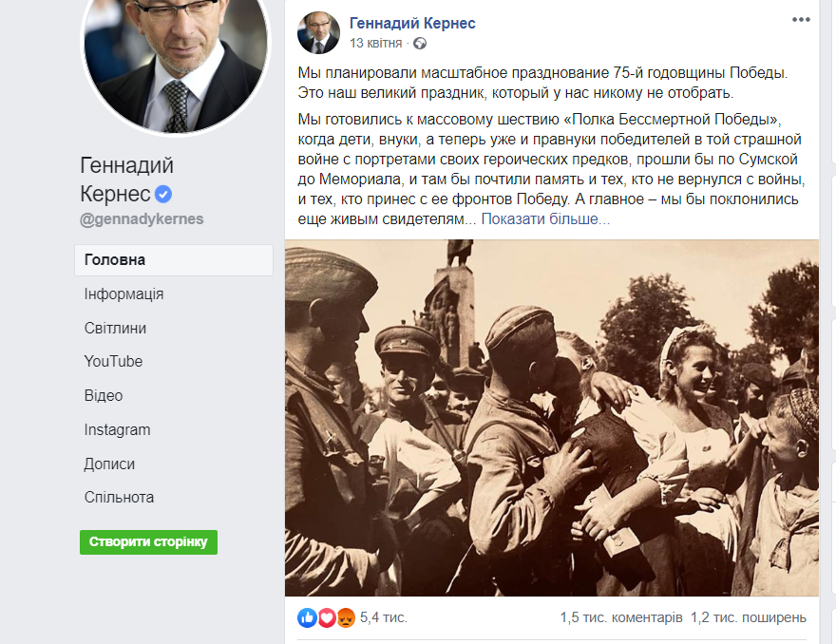The image size is (836, 644).
Task: Open the wartime photo in the post
Action: pos(551,418)
